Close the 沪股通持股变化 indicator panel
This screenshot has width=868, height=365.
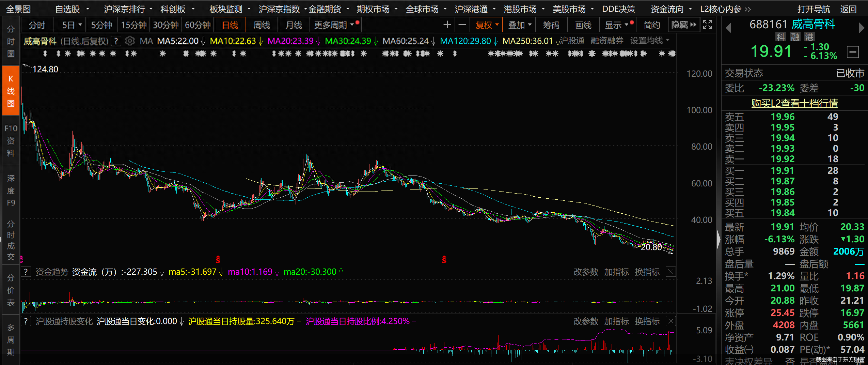(x=670, y=321)
